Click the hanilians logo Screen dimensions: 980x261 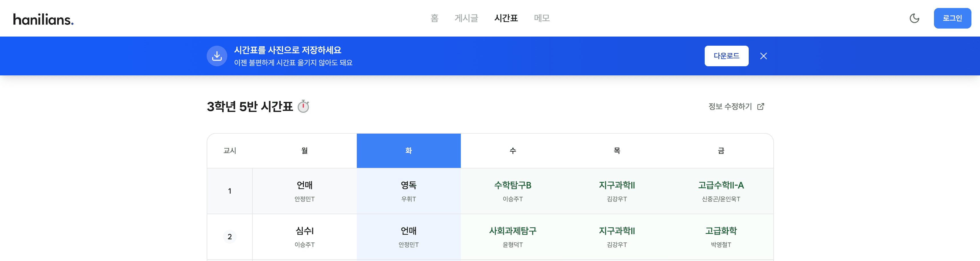point(43,19)
